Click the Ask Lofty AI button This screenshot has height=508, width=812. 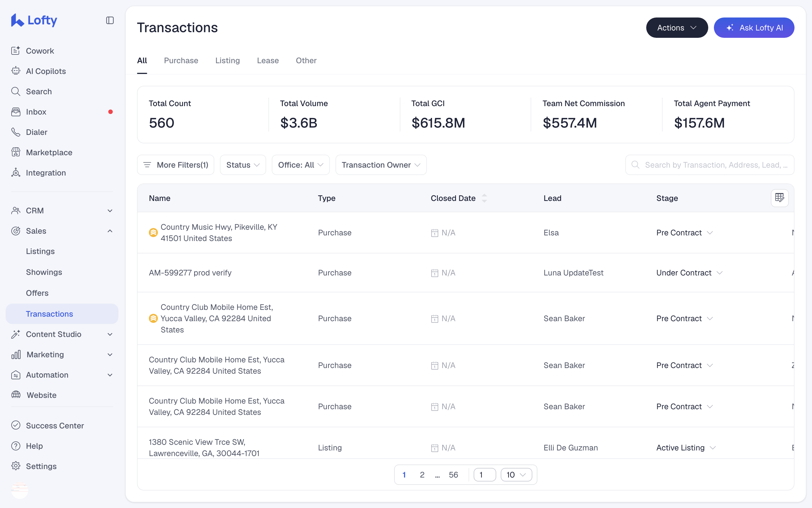[754, 28]
